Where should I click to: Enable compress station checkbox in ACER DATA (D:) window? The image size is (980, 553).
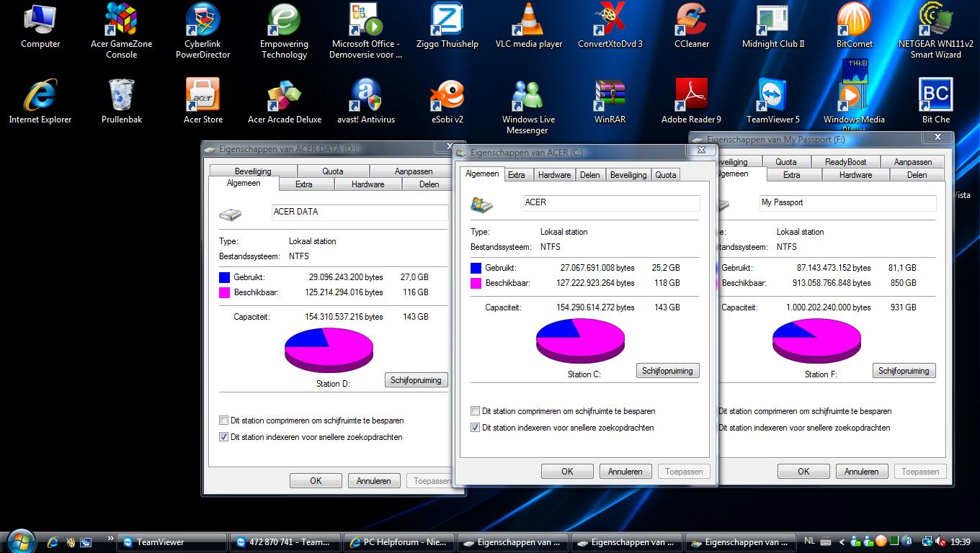pyautogui.click(x=223, y=421)
